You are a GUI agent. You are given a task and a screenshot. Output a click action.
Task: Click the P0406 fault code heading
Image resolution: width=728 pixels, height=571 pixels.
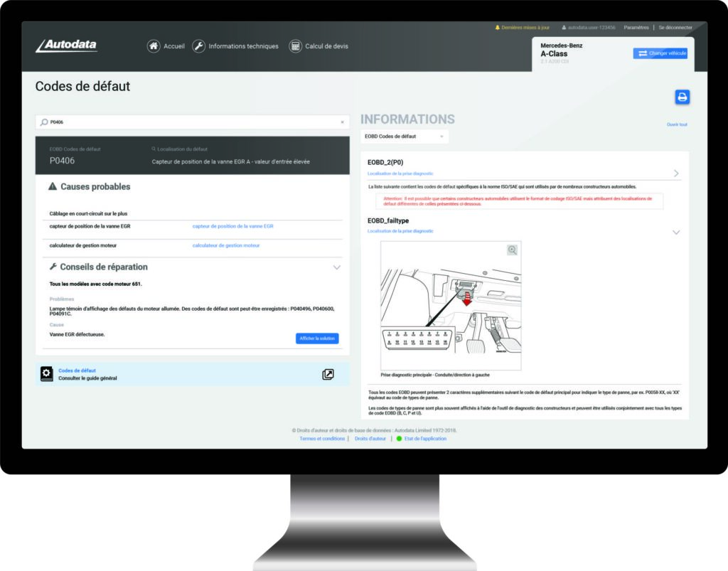63,161
